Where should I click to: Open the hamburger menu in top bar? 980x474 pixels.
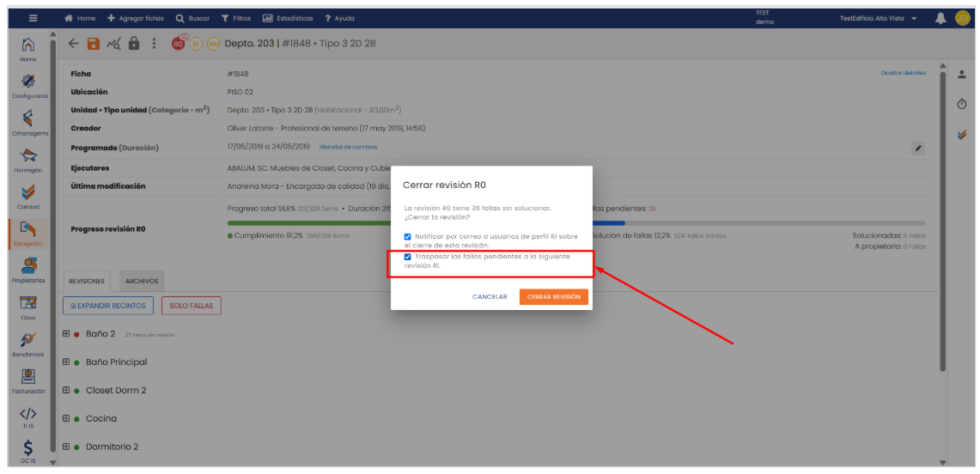pos(33,18)
